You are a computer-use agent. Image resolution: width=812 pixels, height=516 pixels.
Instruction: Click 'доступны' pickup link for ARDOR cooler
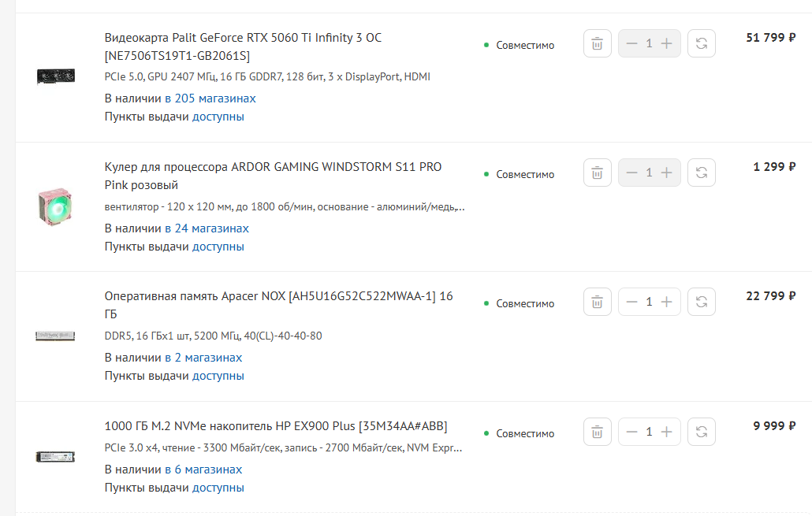click(x=218, y=247)
